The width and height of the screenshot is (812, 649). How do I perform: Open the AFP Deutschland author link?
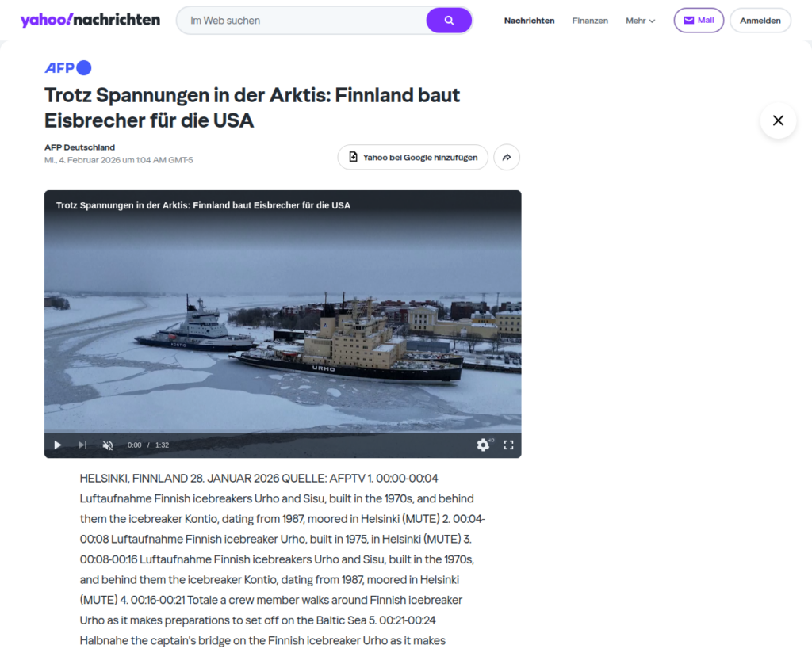point(80,147)
